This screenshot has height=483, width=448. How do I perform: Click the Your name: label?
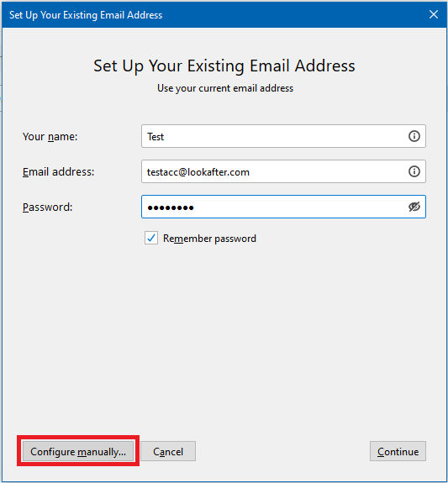pos(50,136)
